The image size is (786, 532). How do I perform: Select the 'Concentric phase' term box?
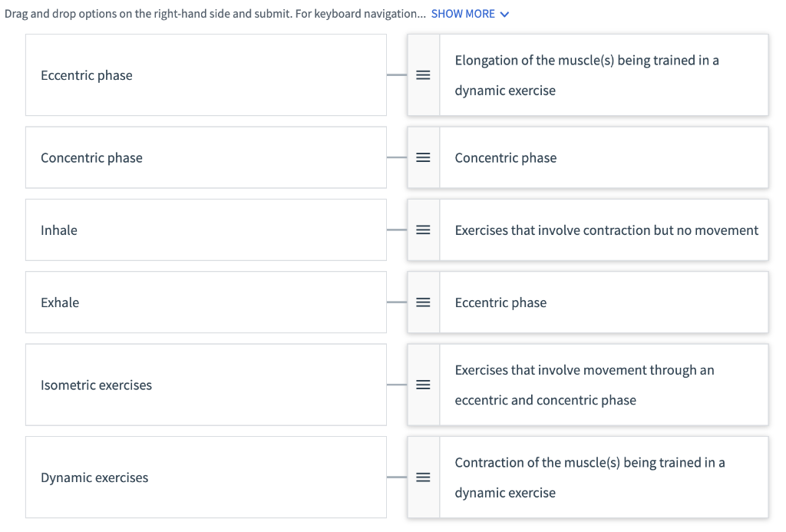point(206,157)
